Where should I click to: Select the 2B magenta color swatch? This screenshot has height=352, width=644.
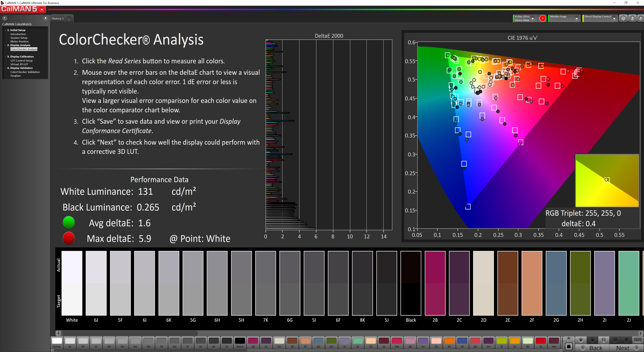[253, 341]
